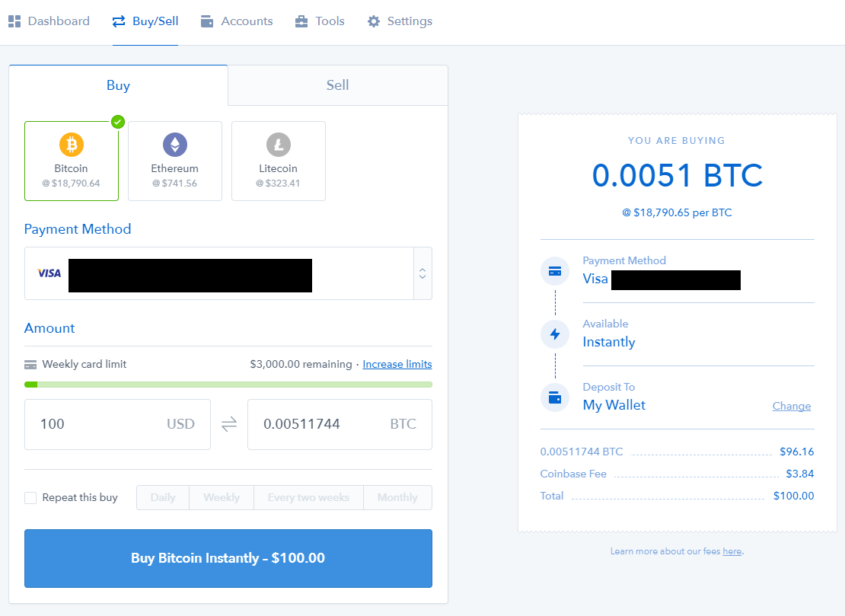Viewport: 845px width, 616px height.
Task: Click the Dashboard icon
Action: pos(14,21)
